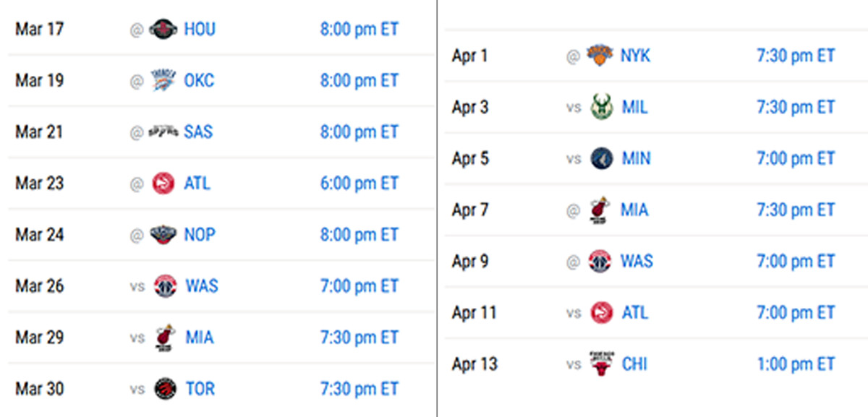Screen dimensions: 868x417
Task: Click the Chicago Bulls logo
Action: coord(601,364)
